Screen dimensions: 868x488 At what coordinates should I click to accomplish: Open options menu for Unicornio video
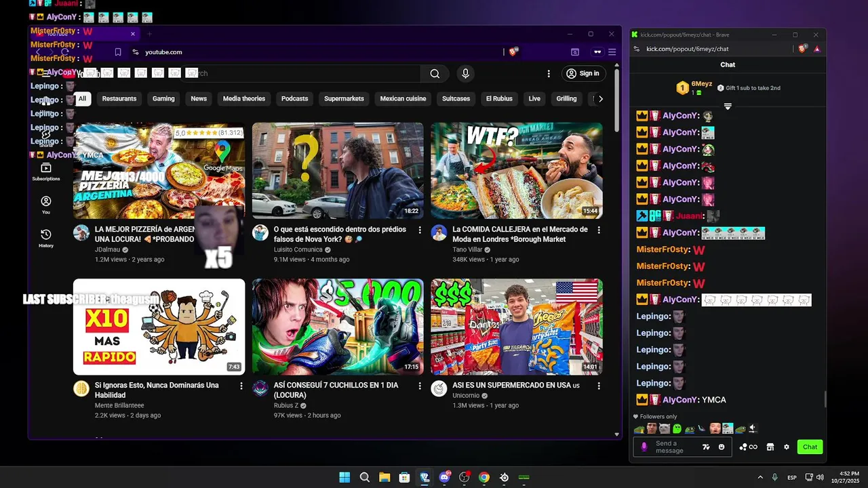(x=599, y=386)
